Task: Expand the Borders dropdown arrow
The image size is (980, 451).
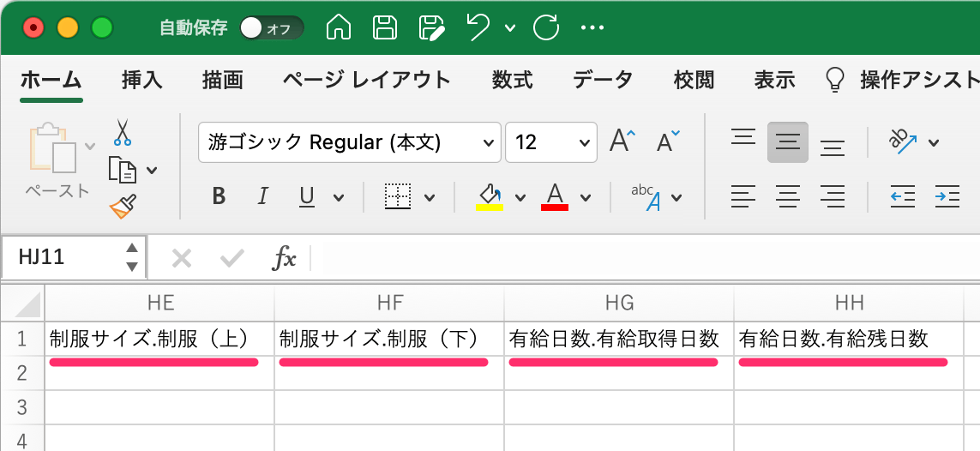Action: click(430, 198)
